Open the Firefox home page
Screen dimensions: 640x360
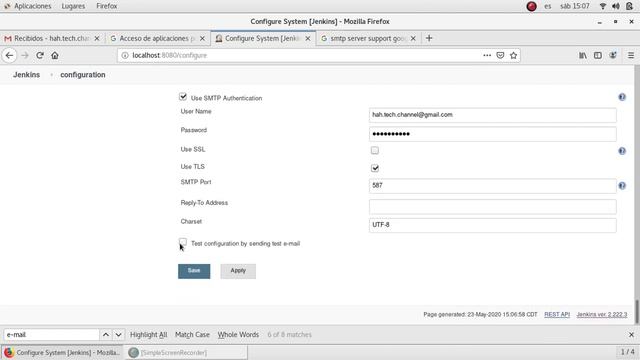[55, 56]
